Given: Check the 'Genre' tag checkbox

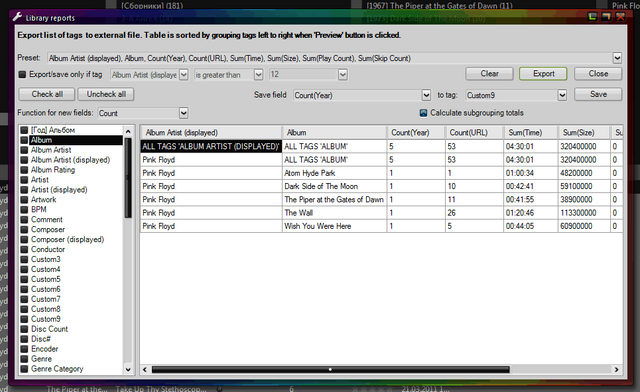Looking at the screenshot, I should (x=24, y=359).
